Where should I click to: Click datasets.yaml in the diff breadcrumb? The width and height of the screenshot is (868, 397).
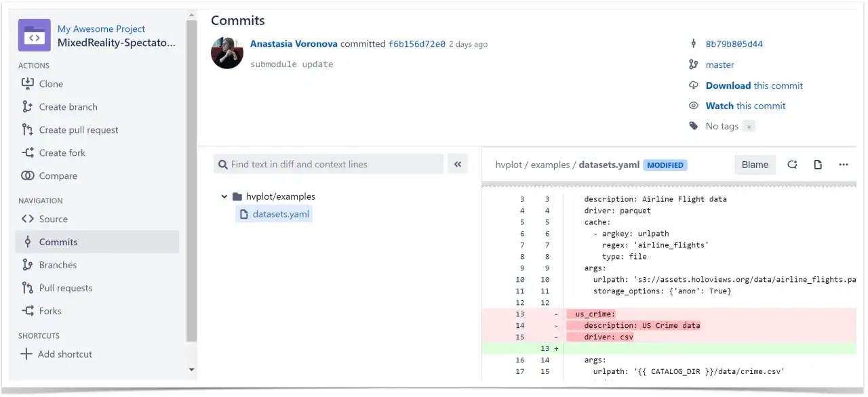pos(609,165)
